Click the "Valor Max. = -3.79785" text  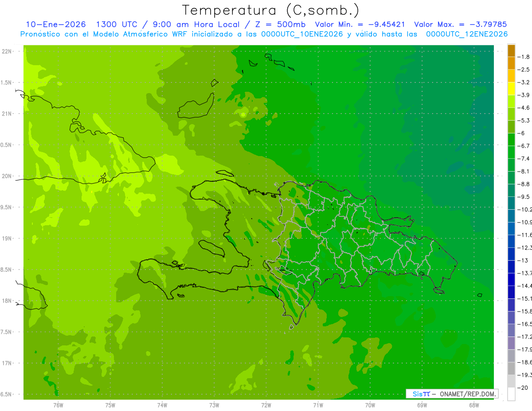tap(460, 24)
